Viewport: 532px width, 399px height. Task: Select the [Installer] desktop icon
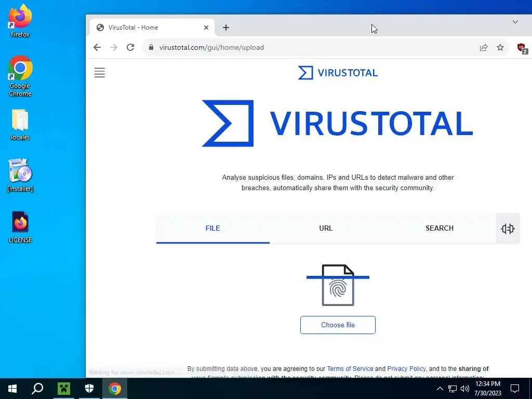pos(20,175)
